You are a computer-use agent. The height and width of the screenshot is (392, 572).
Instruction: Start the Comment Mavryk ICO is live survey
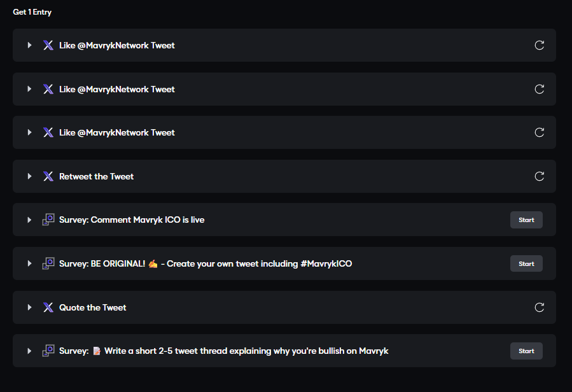(526, 220)
